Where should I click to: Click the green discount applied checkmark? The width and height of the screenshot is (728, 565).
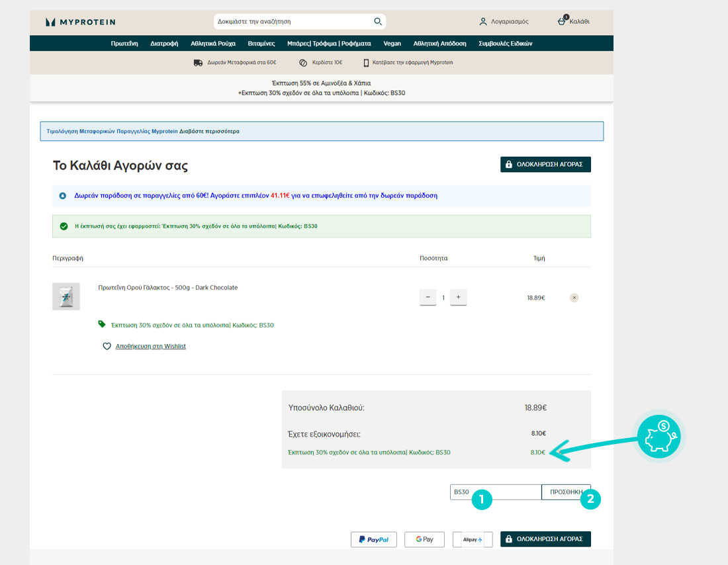tap(64, 226)
